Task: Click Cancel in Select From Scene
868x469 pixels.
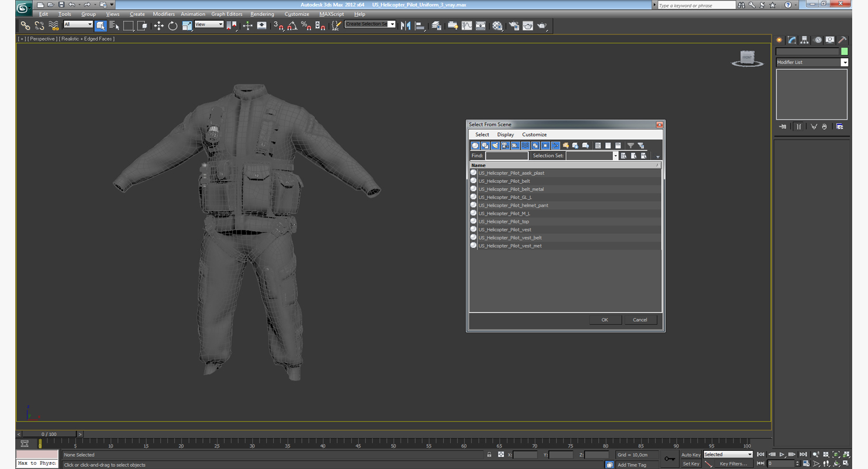Action: [x=640, y=320]
